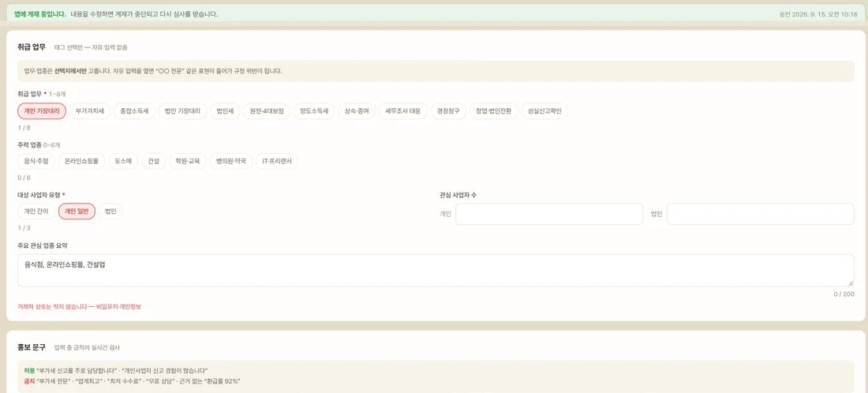Click the 1 / 3 selection counter
868x393 pixels.
tap(24, 227)
